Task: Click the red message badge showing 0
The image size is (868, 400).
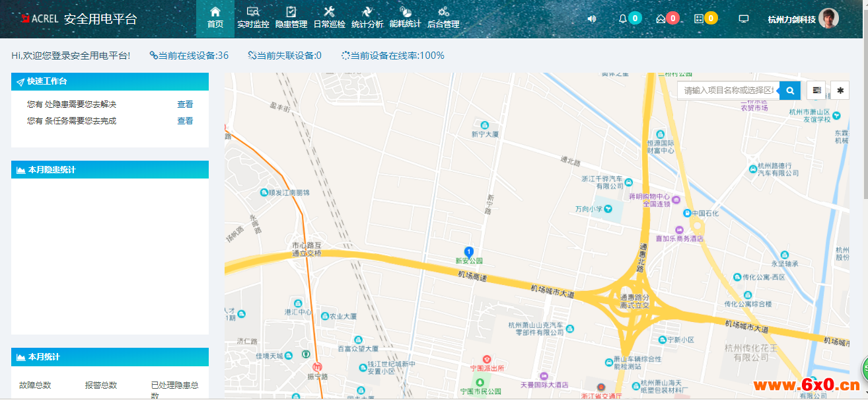Action: 672,19
